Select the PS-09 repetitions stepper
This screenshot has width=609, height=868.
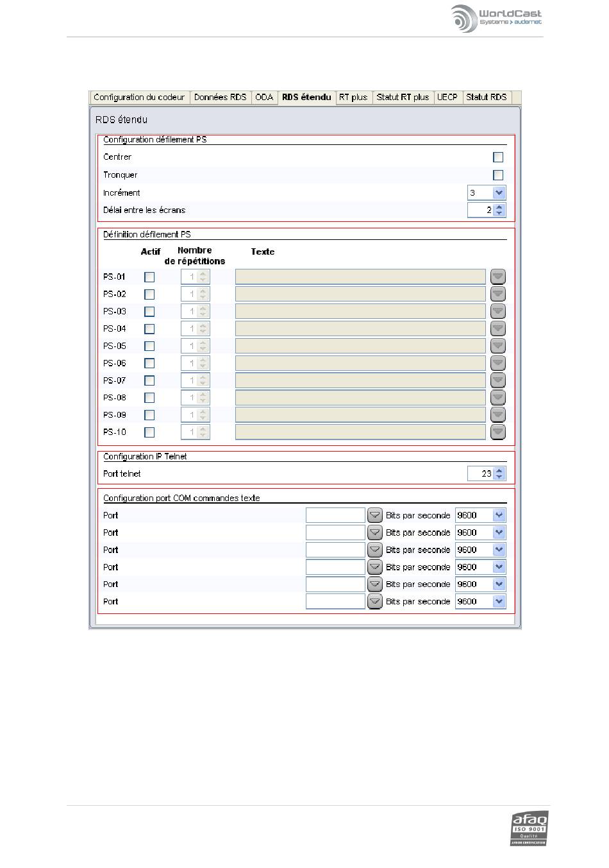(196, 414)
